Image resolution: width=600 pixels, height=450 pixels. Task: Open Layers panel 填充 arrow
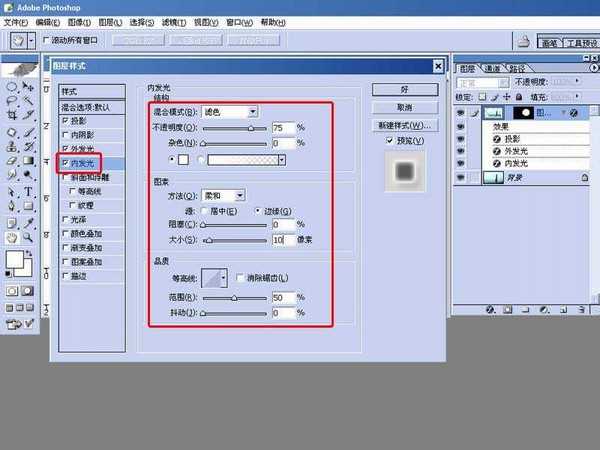pos(577,97)
